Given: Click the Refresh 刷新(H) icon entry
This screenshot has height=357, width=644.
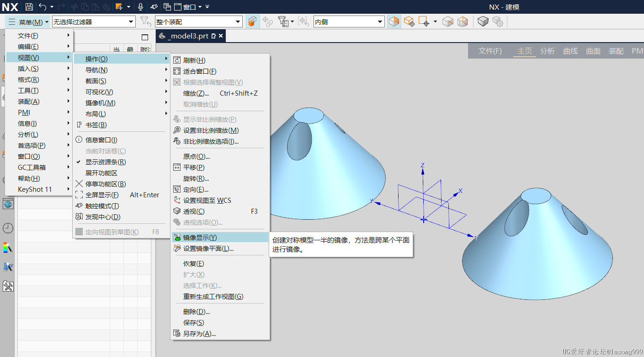Looking at the screenshot, I should 177,60.
